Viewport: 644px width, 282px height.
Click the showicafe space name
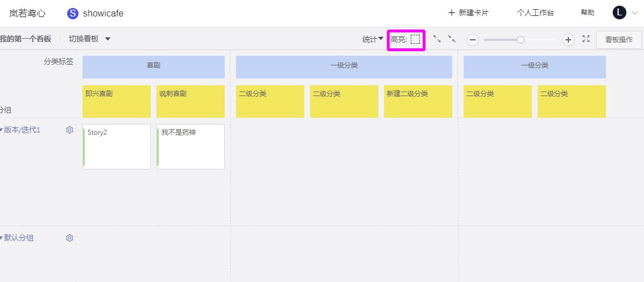[x=103, y=13]
